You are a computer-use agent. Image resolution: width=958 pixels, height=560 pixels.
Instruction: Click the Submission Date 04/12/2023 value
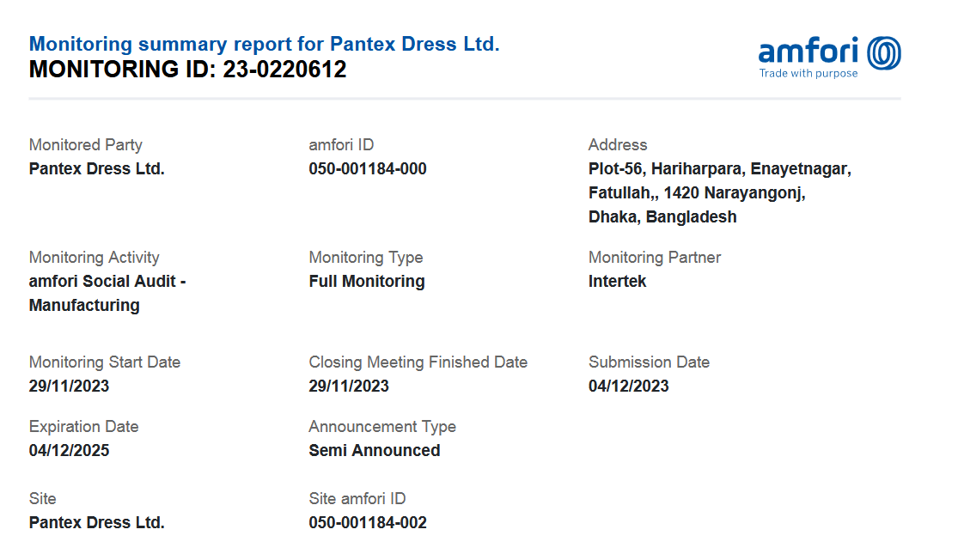pos(628,387)
